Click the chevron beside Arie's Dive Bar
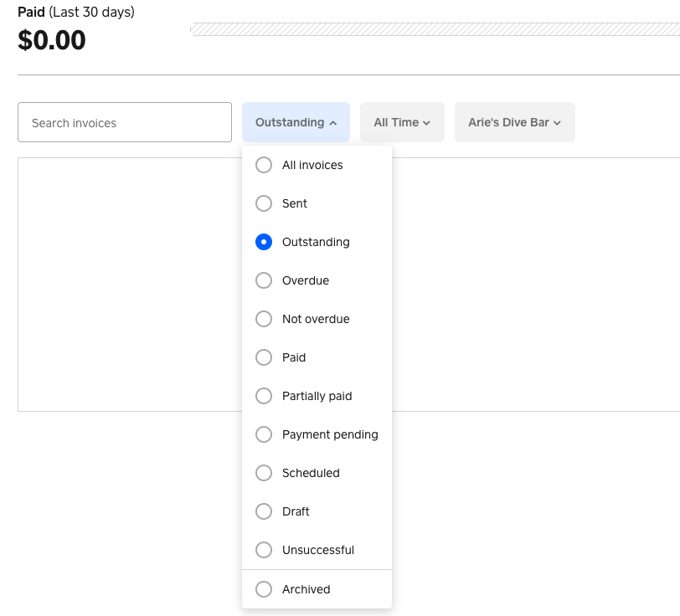The width and height of the screenshot is (680, 616). tap(558, 123)
